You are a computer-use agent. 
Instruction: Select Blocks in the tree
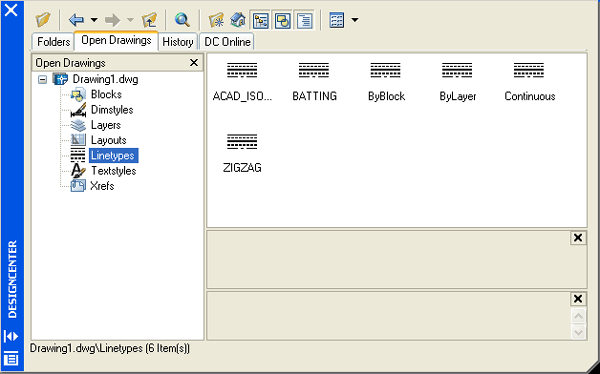coord(106,95)
